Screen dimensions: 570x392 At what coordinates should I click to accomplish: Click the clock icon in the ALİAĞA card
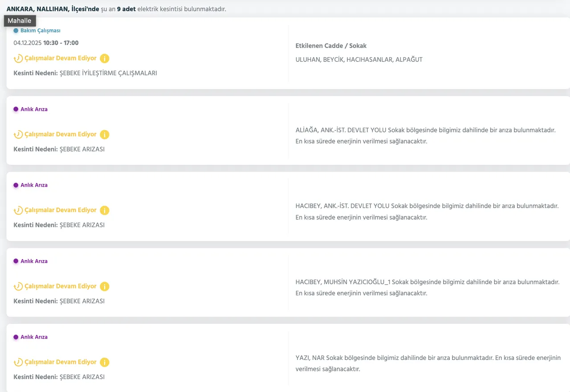coord(18,135)
